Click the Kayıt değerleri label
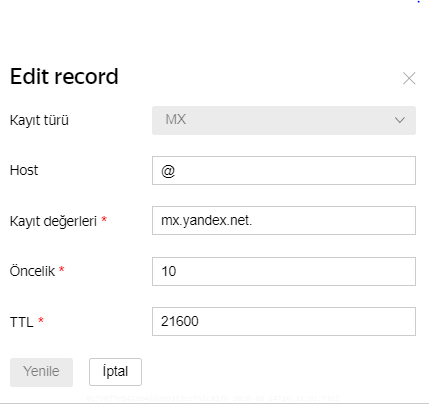This screenshot has width=429, height=406. [53, 221]
